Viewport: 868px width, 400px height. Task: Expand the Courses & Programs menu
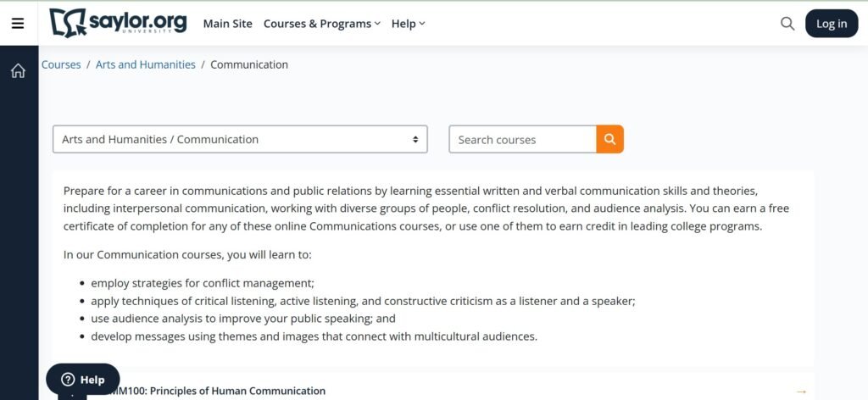pyautogui.click(x=322, y=24)
